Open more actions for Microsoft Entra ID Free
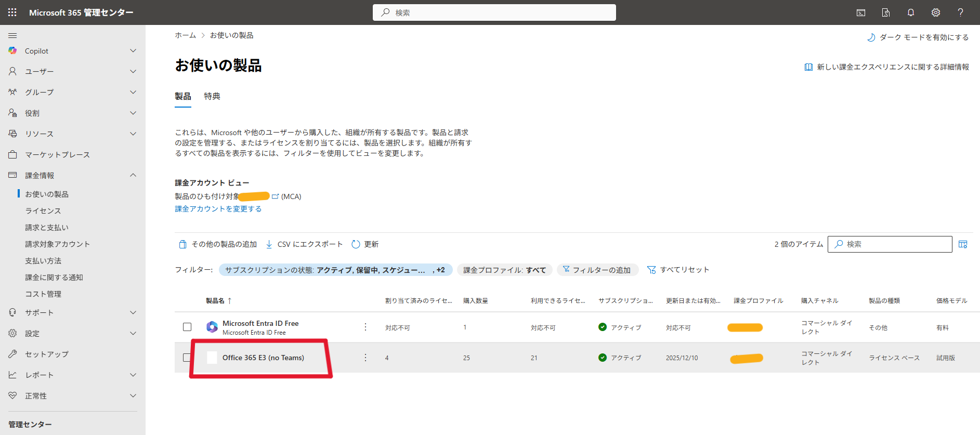This screenshot has width=980, height=435. pyautogui.click(x=365, y=327)
